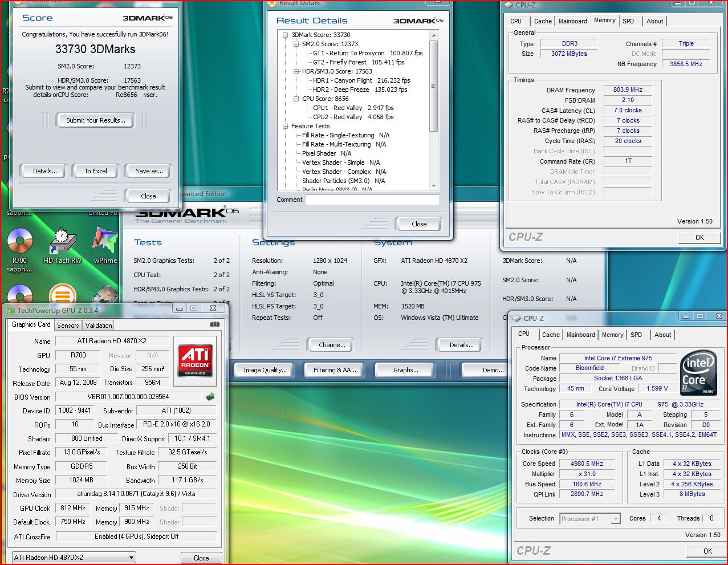Click Close button in GPU-Z window
The width and height of the screenshot is (728, 565).
(x=201, y=558)
